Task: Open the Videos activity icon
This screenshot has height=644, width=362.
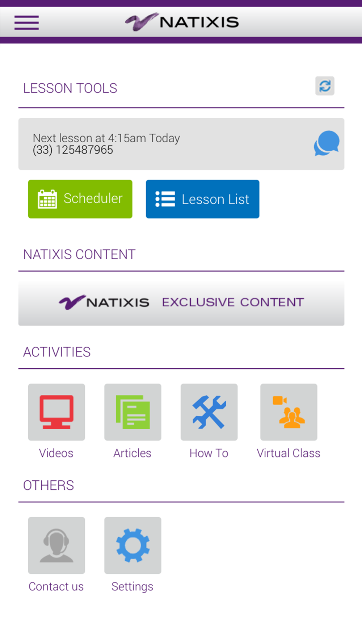Action: (x=56, y=412)
